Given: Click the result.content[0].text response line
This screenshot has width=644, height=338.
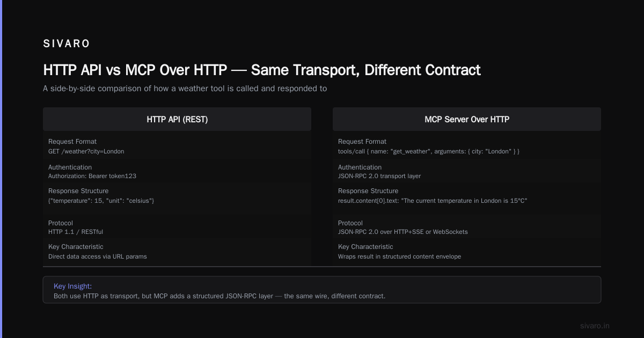Looking at the screenshot, I should [x=433, y=201].
